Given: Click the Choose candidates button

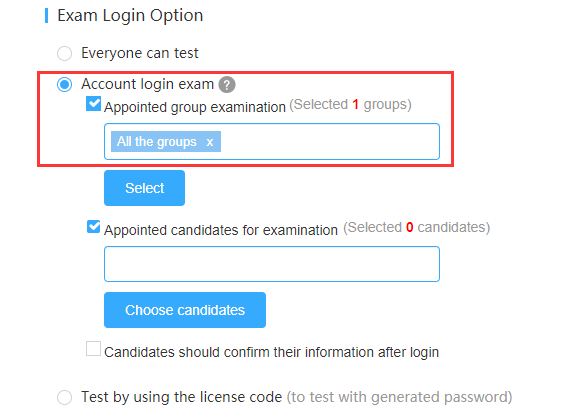Looking at the screenshot, I should click(185, 310).
